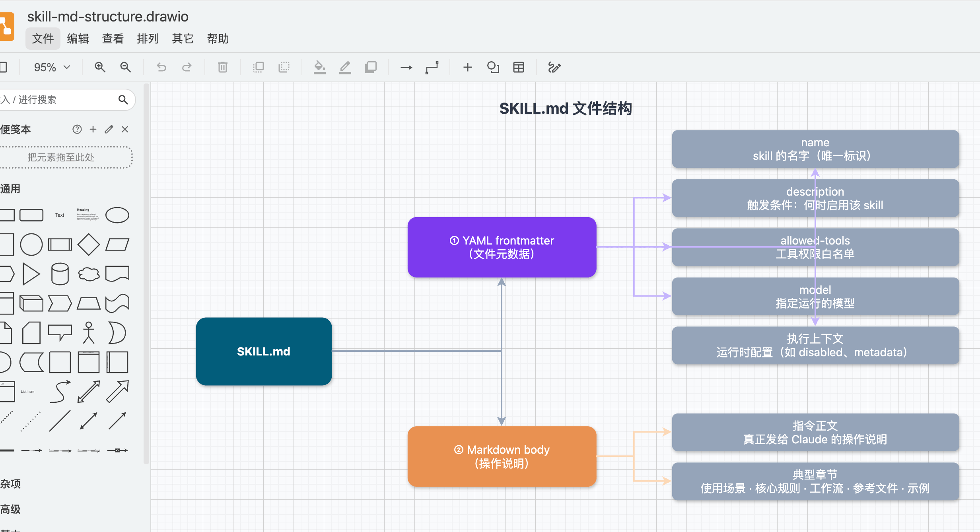Open the 查看 menu
This screenshot has width=980, height=532.
(113, 39)
